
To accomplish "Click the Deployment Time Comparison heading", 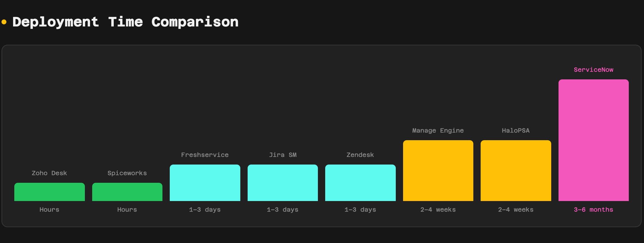I will (x=125, y=22).
